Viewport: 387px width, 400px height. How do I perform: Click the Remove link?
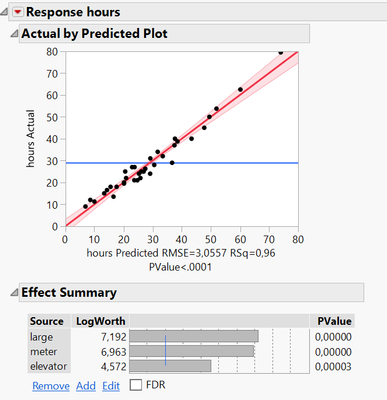point(51,386)
